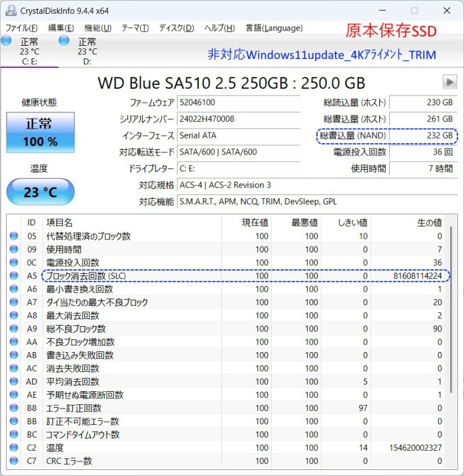Image resolution: width=464 pixels, height=476 pixels.
Task: Click the serial number field 24022H470008
Action: point(239,119)
